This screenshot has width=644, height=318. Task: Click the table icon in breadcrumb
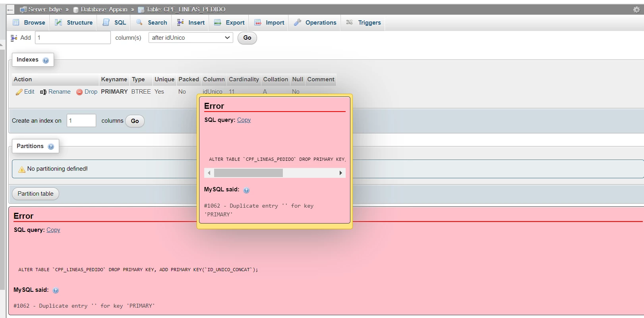pyautogui.click(x=141, y=10)
